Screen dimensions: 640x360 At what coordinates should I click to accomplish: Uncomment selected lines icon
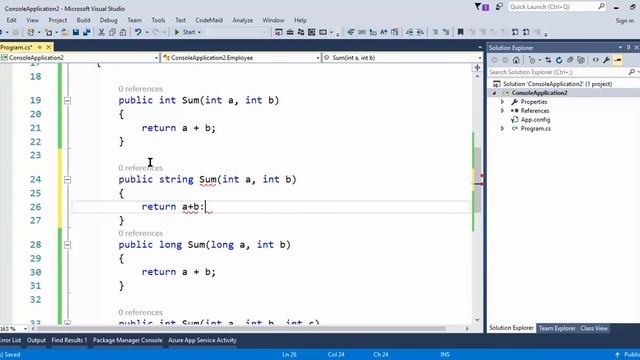click(446, 32)
